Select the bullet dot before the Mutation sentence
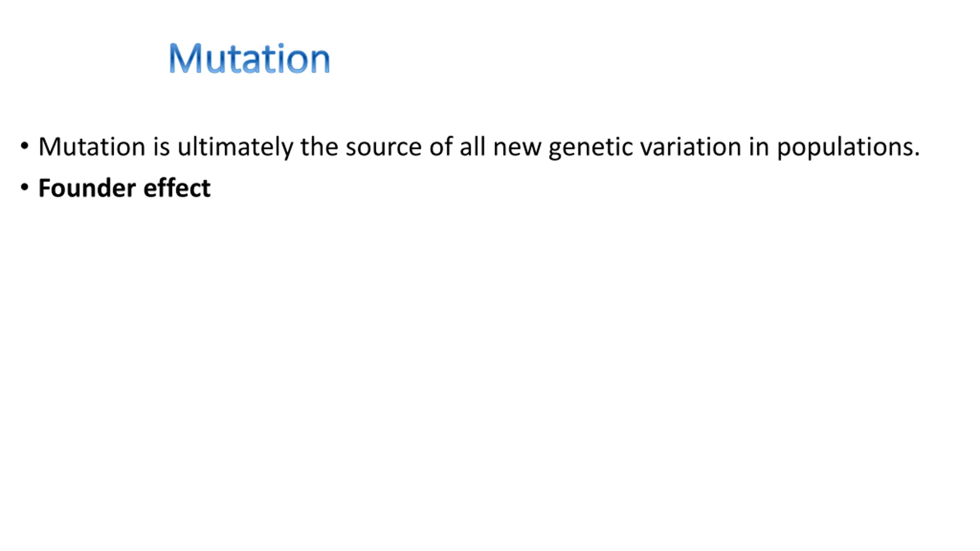980x551 pixels. point(24,146)
